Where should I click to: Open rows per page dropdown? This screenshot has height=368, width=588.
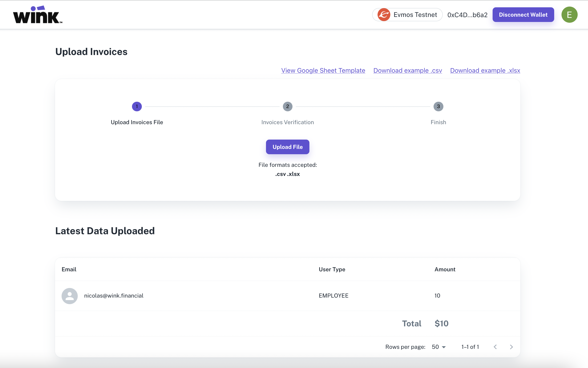tap(439, 347)
